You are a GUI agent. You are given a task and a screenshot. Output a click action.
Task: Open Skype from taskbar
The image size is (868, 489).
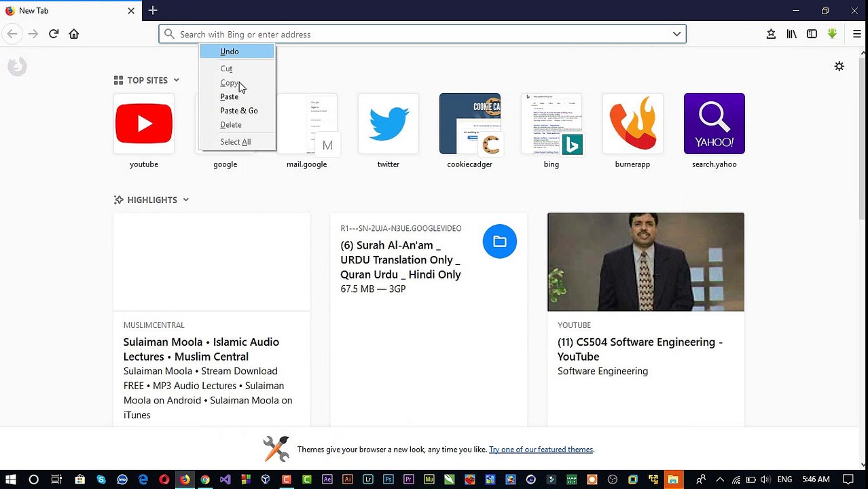[x=101, y=479]
